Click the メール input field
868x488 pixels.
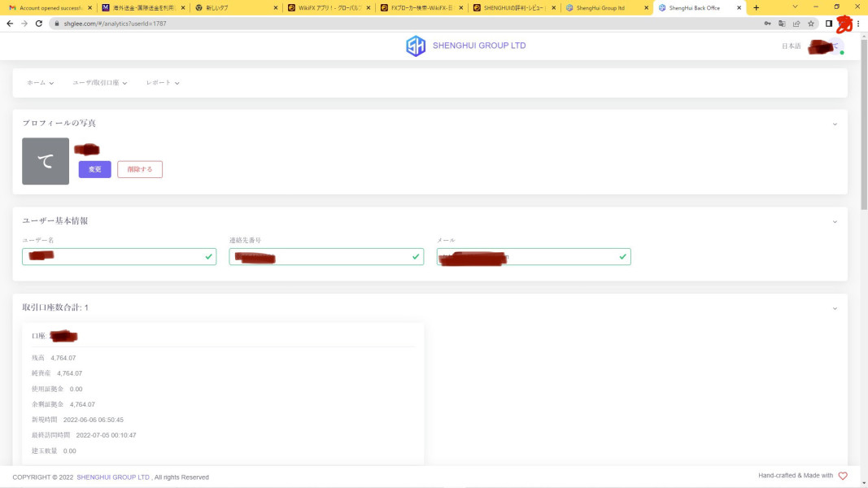pyautogui.click(x=534, y=257)
